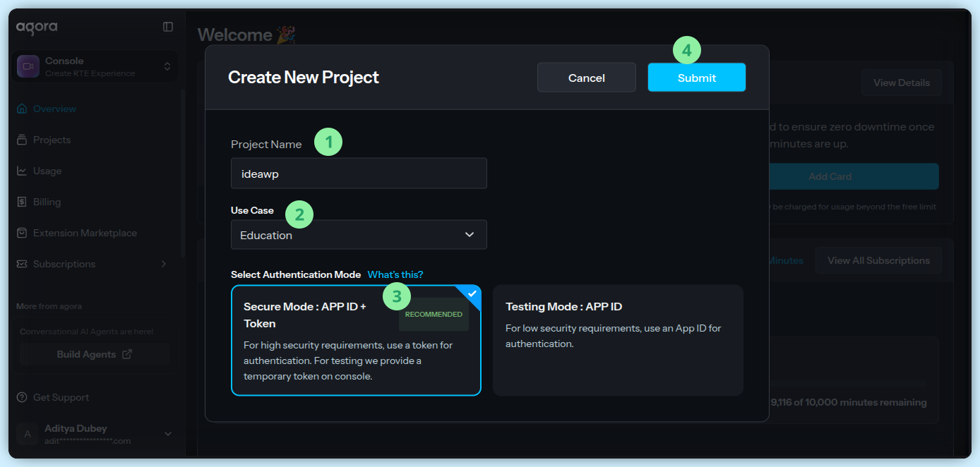Click the Usage chart icon
Image resolution: width=980 pixels, height=467 pixels.
point(22,171)
